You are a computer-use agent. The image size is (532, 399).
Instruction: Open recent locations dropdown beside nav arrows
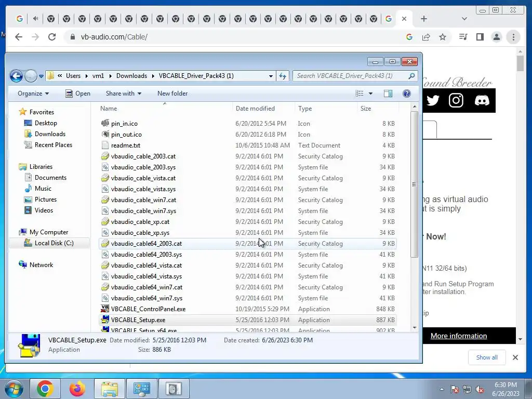[x=41, y=76]
